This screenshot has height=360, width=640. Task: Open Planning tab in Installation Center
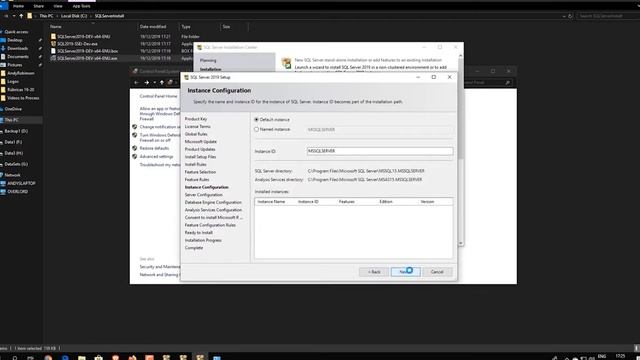[x=208, y=60]
